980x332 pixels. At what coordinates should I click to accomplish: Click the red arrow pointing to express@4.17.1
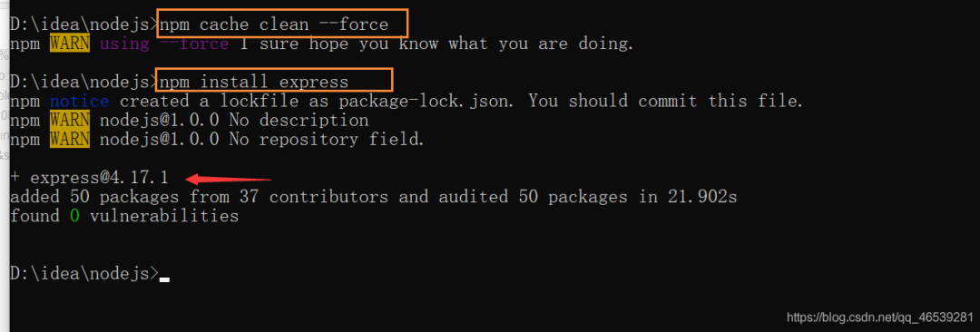pos(230,180)
